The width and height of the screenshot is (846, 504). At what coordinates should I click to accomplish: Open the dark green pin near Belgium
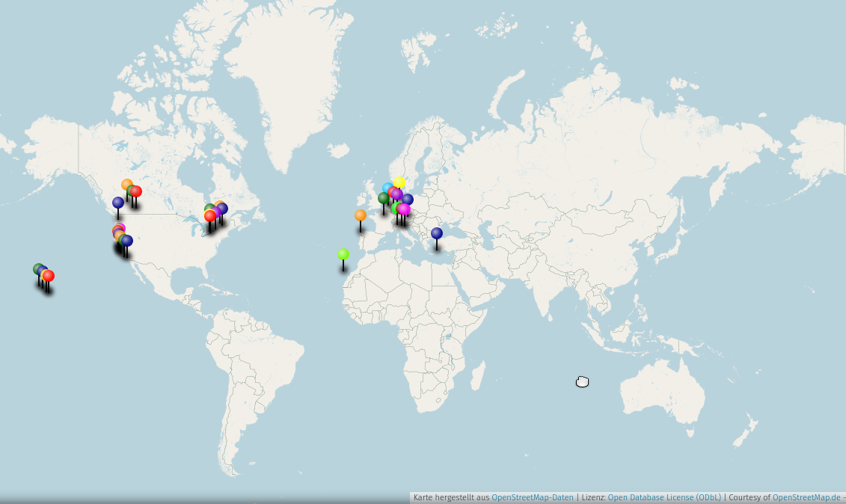pos(384,198)
